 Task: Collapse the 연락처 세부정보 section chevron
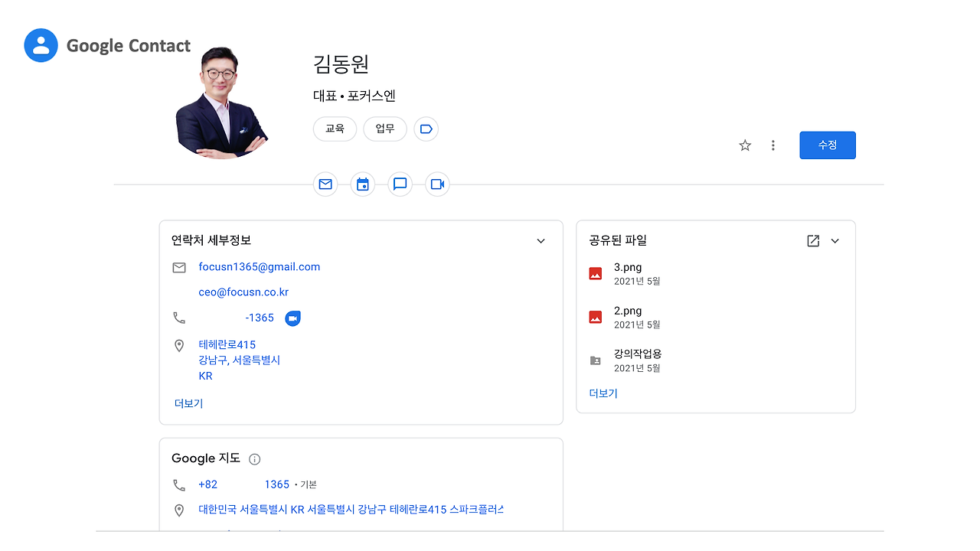pos(541,240)
